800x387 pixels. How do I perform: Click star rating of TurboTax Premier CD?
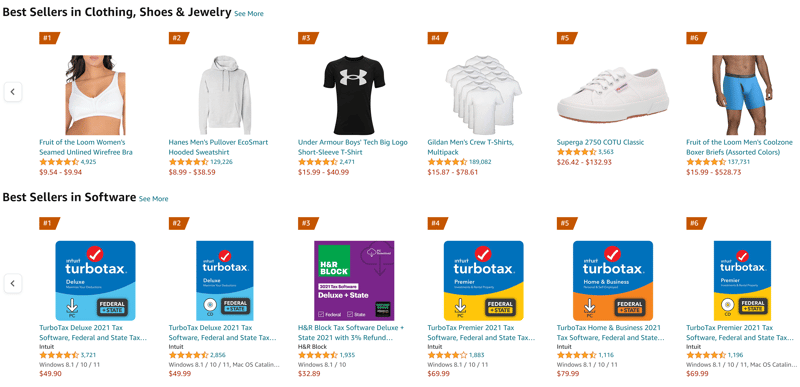coord(706,355)
